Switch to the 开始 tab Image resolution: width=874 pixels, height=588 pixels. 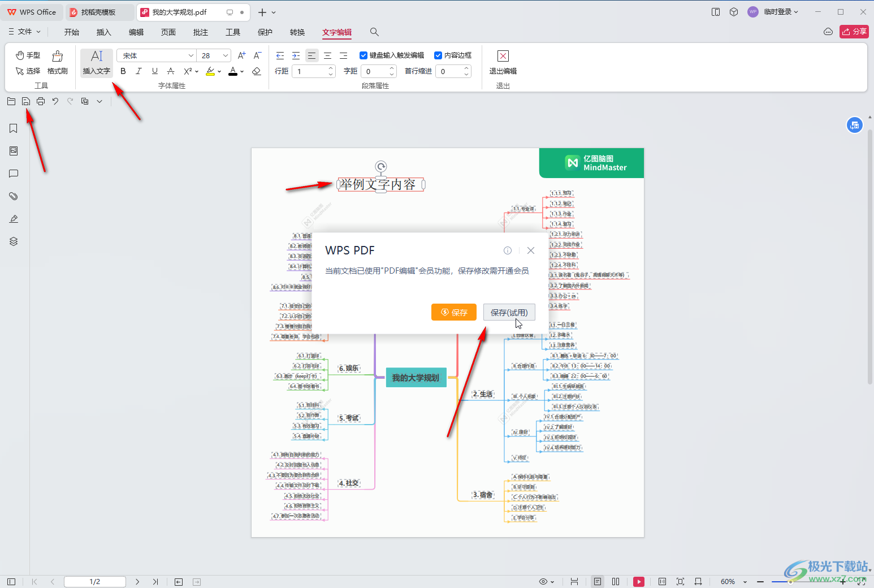pos(72,32)
